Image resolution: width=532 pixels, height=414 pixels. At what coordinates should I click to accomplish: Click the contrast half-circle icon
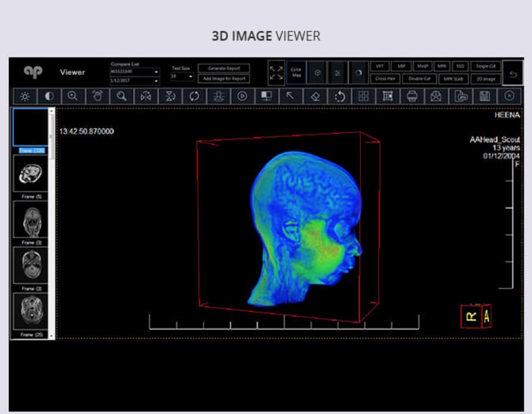[49, 96]
